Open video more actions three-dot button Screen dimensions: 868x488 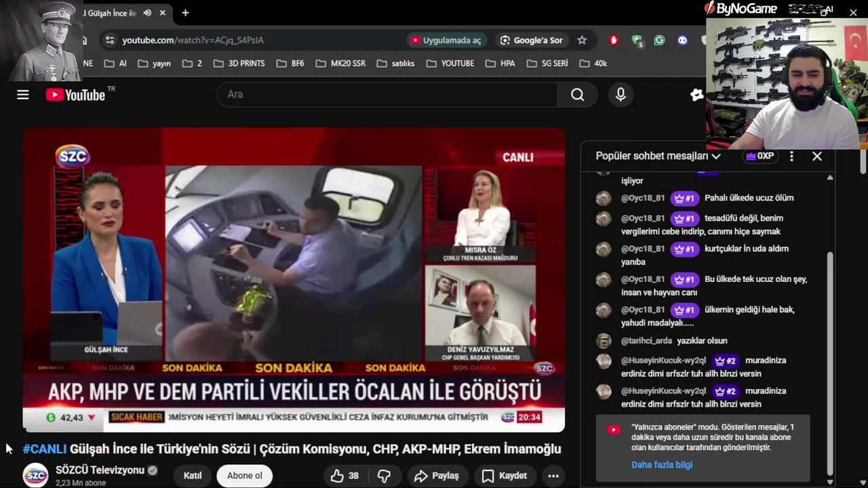[553, 476]
